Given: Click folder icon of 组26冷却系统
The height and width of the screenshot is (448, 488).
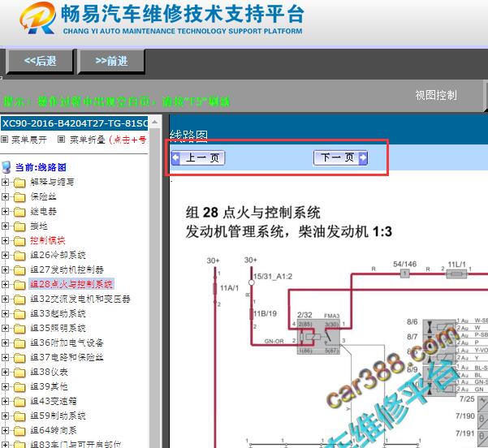Looking at the screenshot, I should 19,256.
